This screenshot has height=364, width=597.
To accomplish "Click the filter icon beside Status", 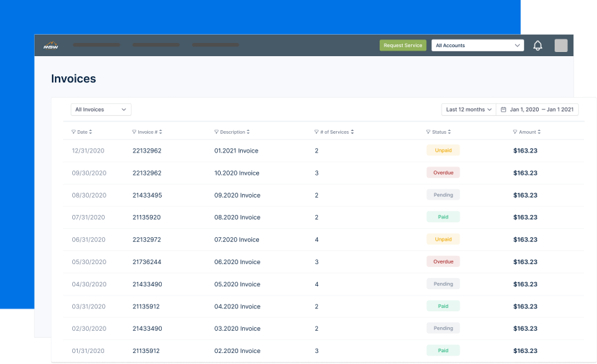I will click(x=428, y=132).
